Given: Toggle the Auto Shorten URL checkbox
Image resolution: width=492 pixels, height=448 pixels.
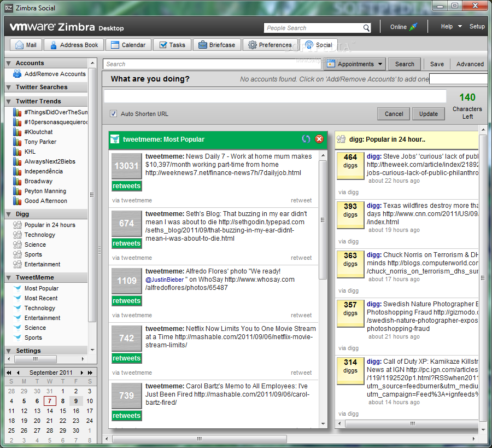Looking at the screenshot, I should [x=114, y=114].
